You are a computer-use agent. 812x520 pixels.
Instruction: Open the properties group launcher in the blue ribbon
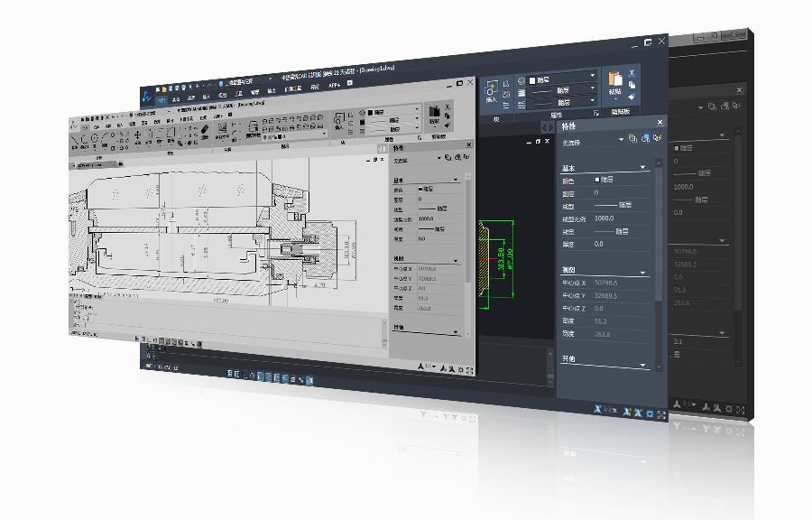[x=596, y=112]
